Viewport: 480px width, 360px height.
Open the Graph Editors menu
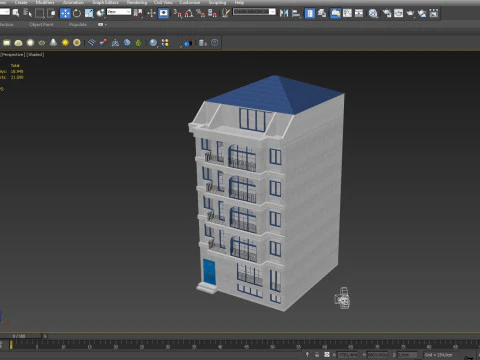pos(105,2)
